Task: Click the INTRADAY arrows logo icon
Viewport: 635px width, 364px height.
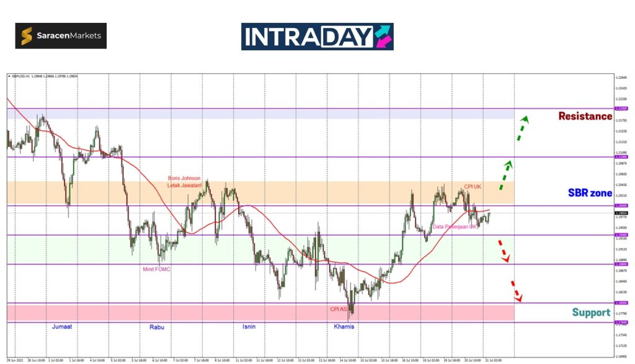Action: (x=383, y=37)
